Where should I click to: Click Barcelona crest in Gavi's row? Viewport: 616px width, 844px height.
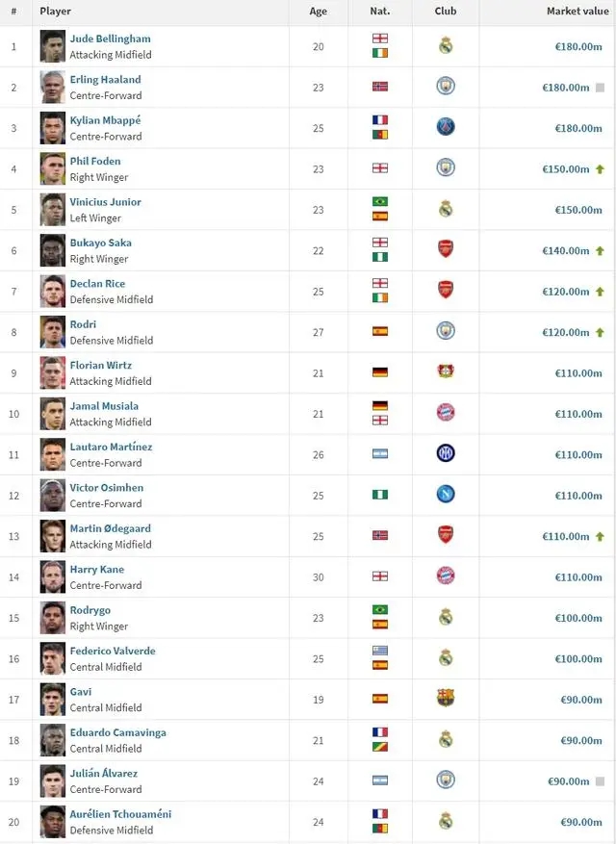446,698
